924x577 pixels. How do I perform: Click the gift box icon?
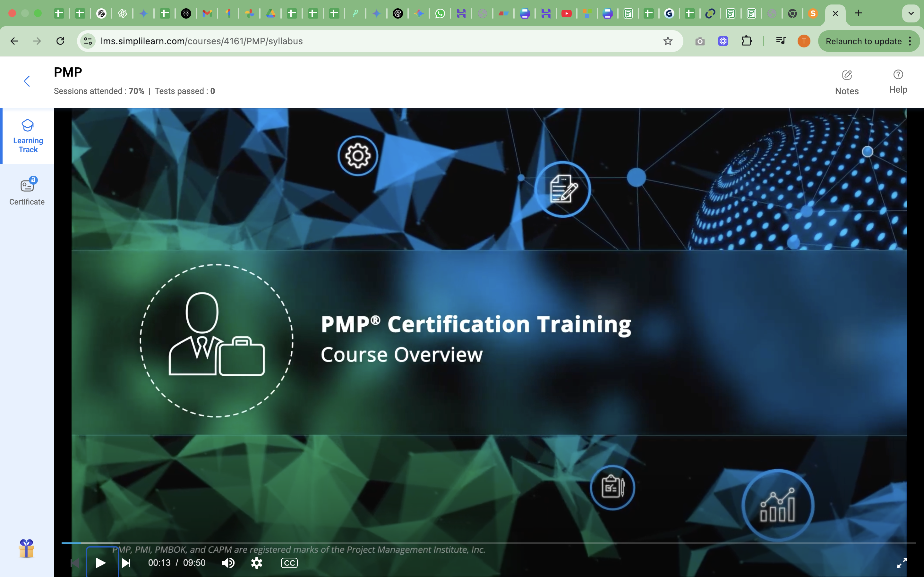(26, 548)
